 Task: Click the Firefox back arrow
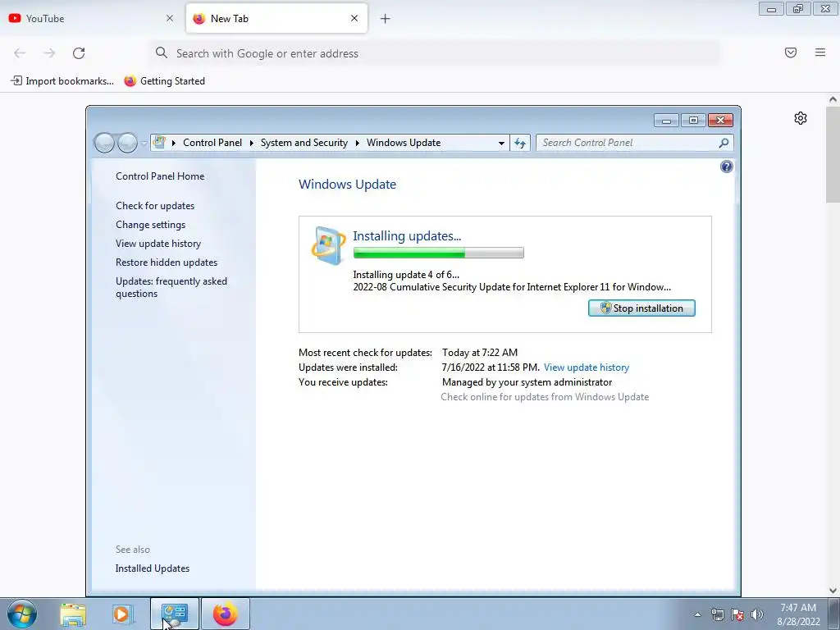20,53
